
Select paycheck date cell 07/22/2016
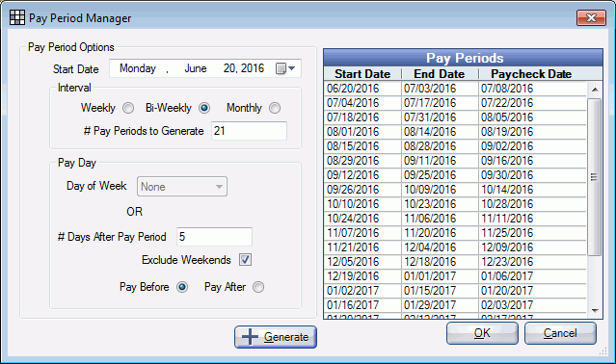click(x=533, y=103)
